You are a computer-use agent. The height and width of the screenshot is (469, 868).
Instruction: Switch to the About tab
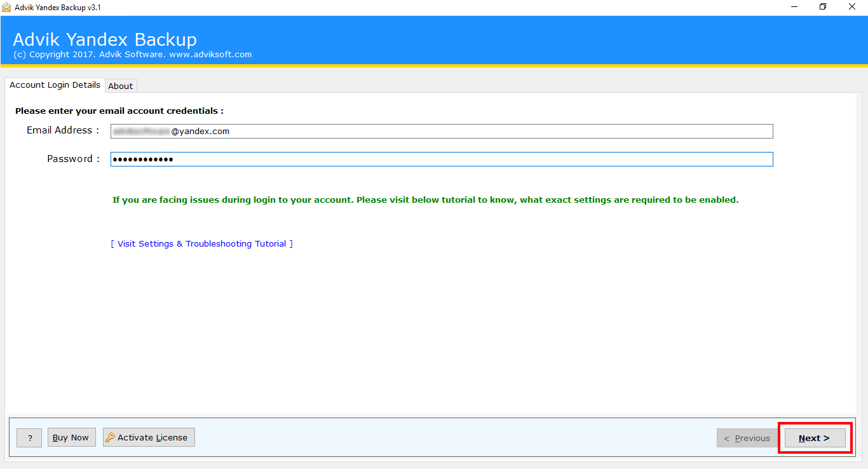[x=120, y=85]
